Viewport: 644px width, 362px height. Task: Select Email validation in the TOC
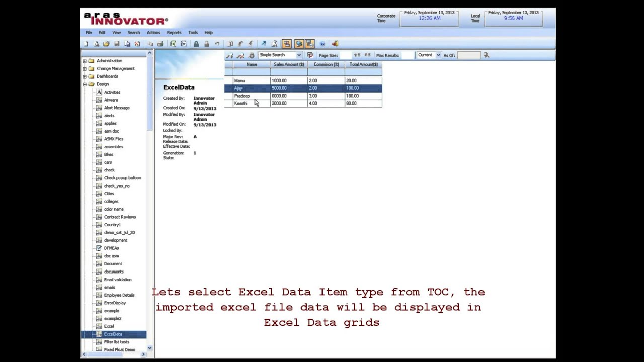point(117,280)
